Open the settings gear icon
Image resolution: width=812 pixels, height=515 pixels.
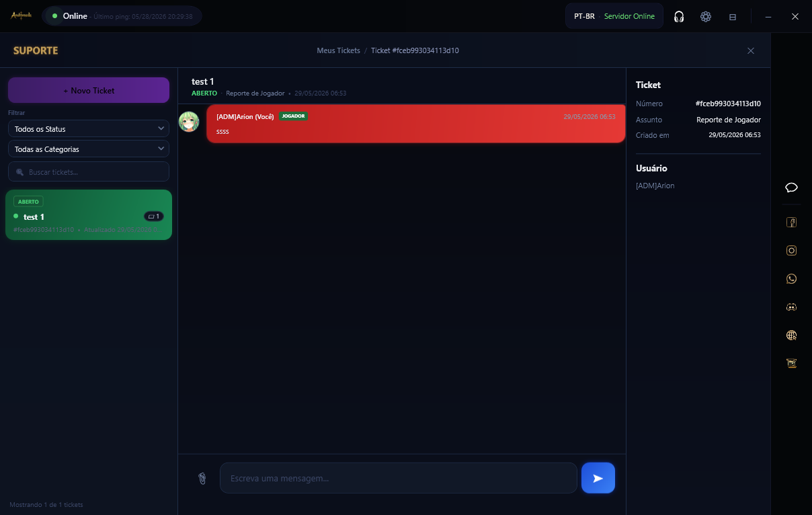coord(706,17)
